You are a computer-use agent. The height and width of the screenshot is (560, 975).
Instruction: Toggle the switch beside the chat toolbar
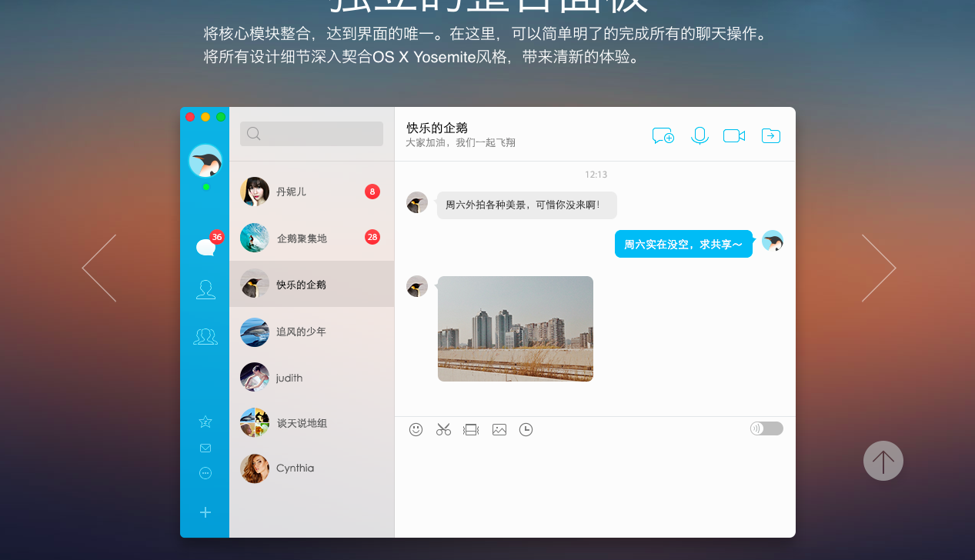tap(766, 428)
